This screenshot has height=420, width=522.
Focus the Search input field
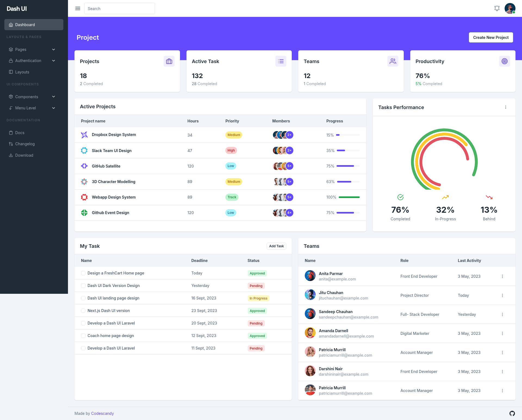tap(120, 8)
